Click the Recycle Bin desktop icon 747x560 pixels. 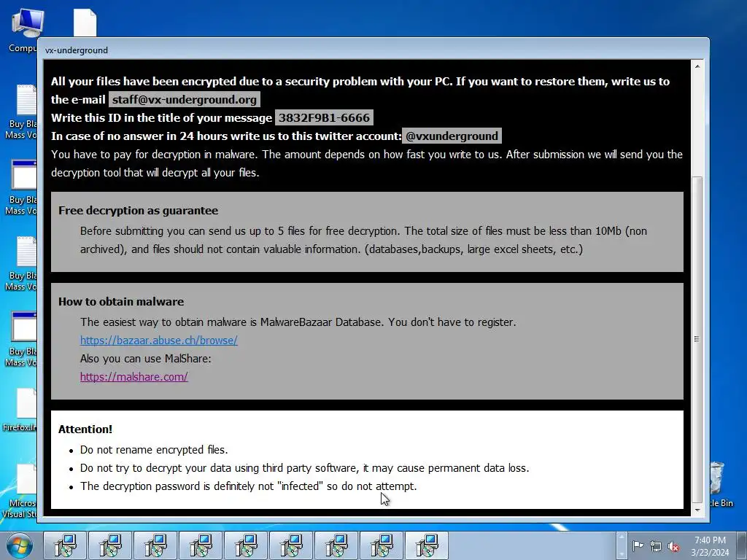[719, 484]
